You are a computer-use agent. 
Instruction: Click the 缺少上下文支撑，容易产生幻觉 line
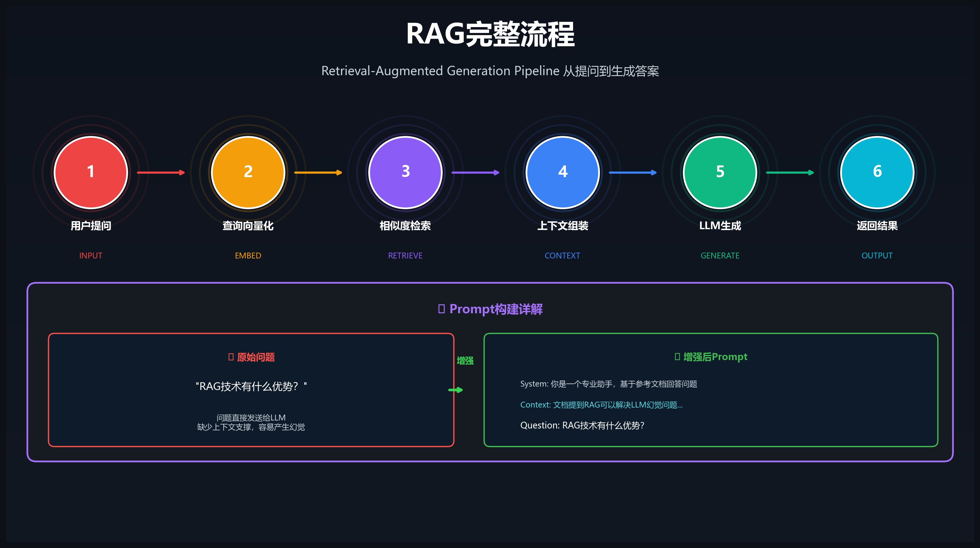tap(251, 427)
